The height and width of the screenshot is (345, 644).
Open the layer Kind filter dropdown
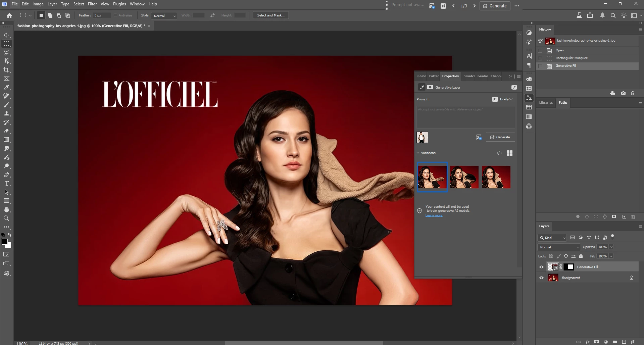tap(552, 238)
